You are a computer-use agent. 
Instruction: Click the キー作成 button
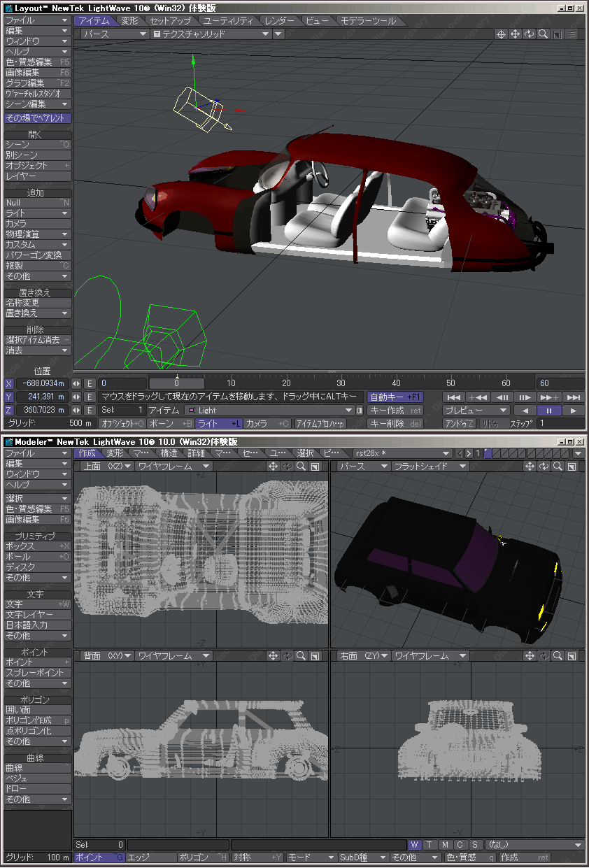(395, 411)
